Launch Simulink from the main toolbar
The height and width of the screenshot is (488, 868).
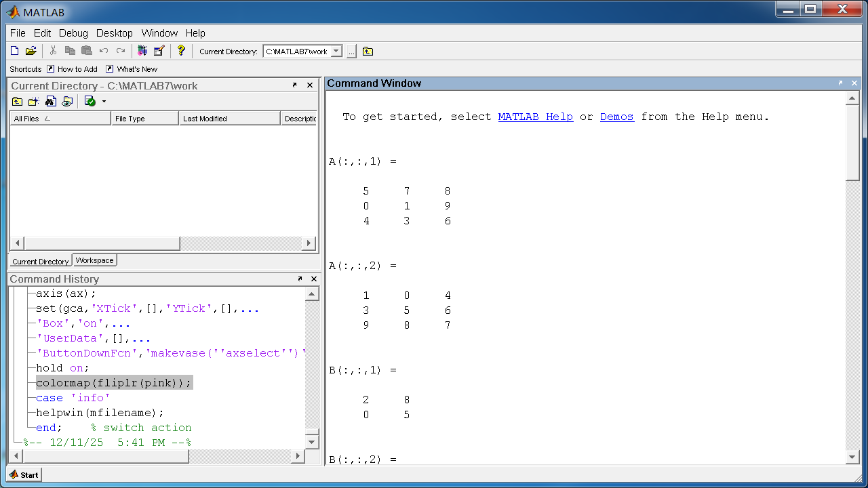[142, 51]
